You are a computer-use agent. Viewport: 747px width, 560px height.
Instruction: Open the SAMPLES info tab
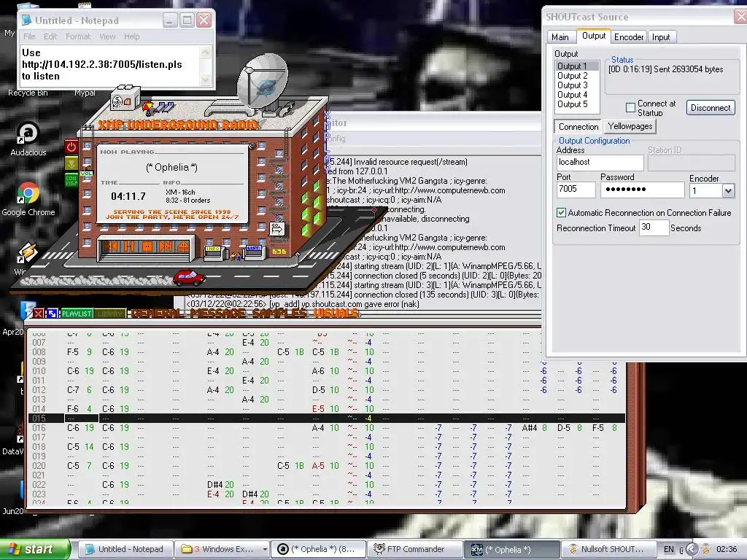tap(280, 314)
